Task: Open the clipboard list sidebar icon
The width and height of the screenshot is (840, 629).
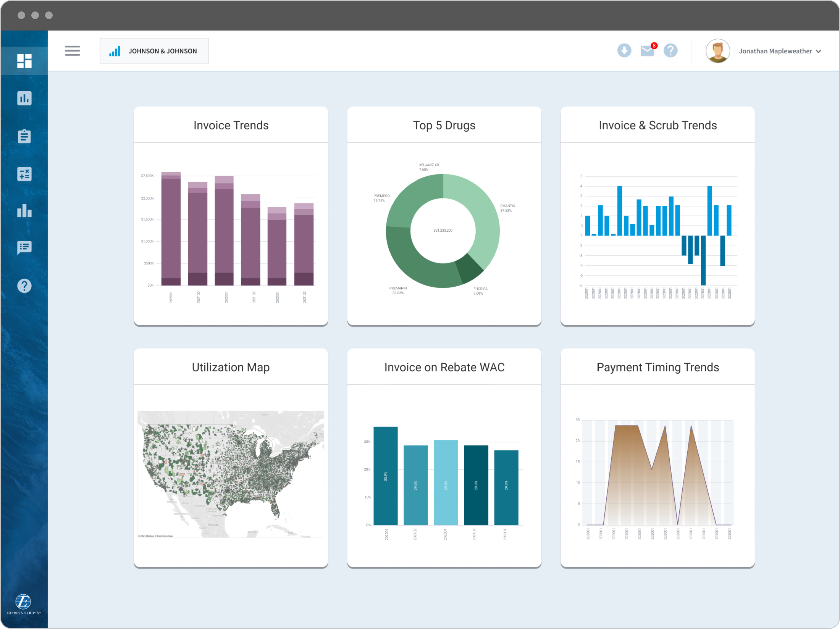Action: point(24,136)
